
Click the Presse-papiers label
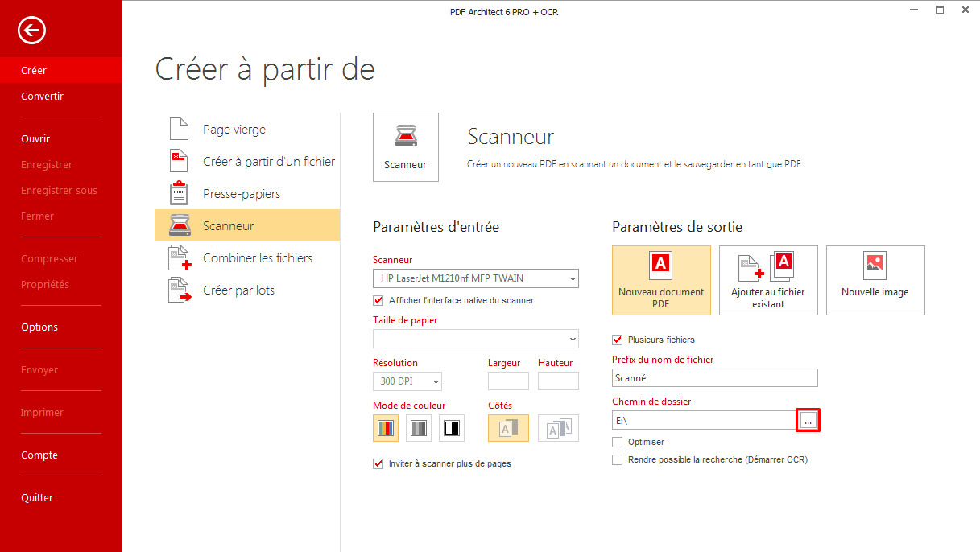[x=242, y=194]
